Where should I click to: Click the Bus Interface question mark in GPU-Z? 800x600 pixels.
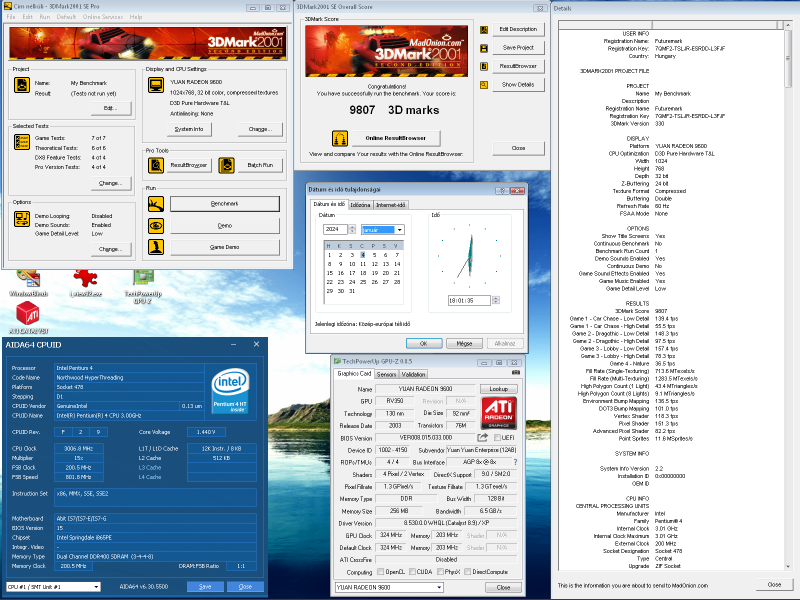[x=515, y=462]
